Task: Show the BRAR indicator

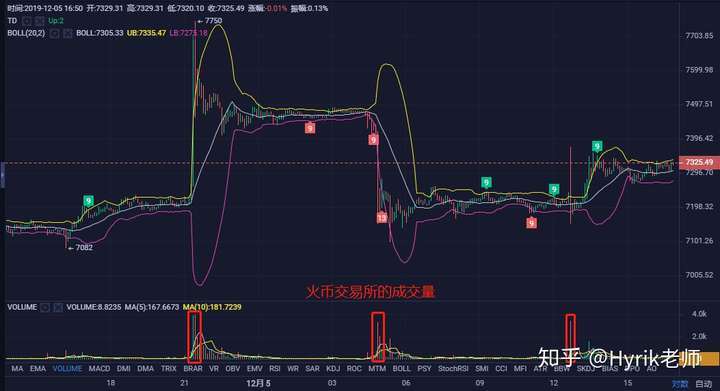Action: (x=193, y=369)
